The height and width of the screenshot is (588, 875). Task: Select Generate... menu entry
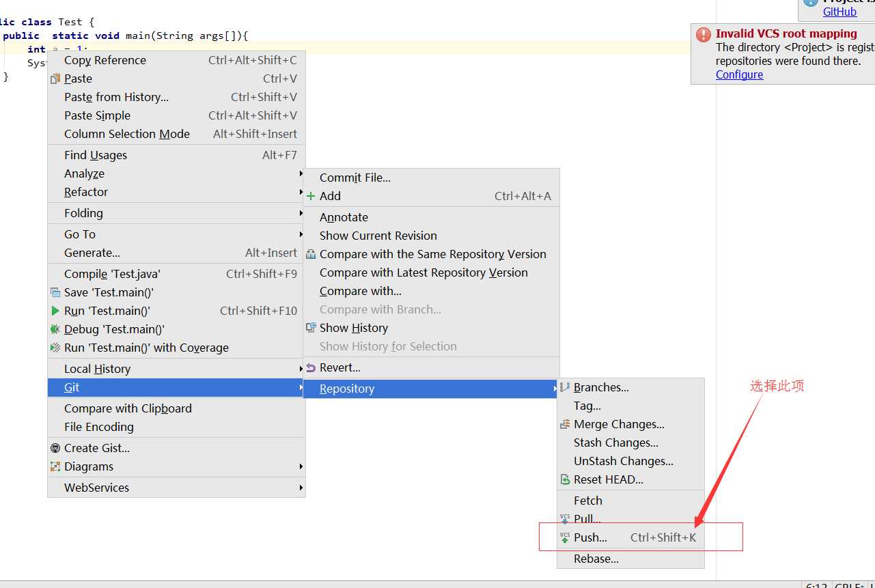(176, 253)
